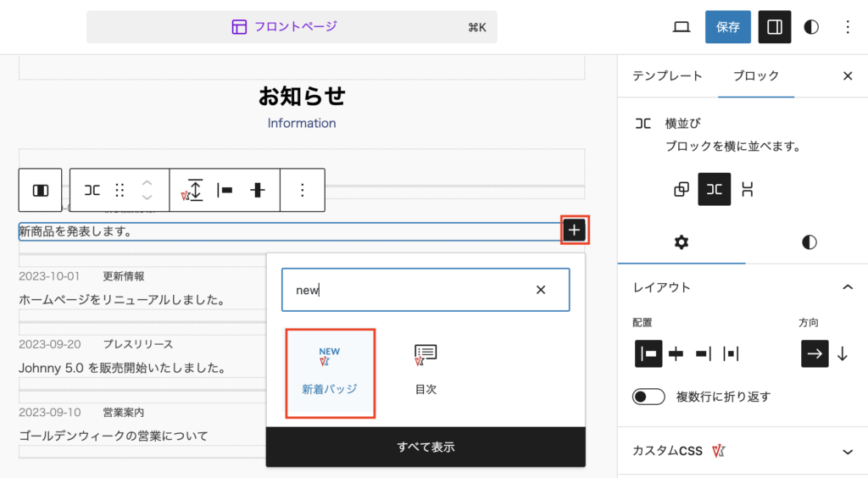This screenshot has height=478, width=868.
Task: Open block toolbar options kebab menu
Action: pos(303,191)
